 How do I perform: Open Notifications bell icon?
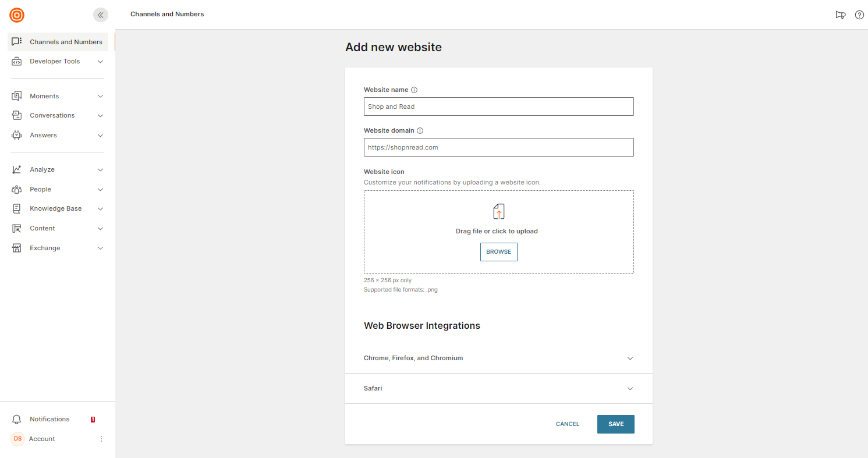(x=17, y=419)
